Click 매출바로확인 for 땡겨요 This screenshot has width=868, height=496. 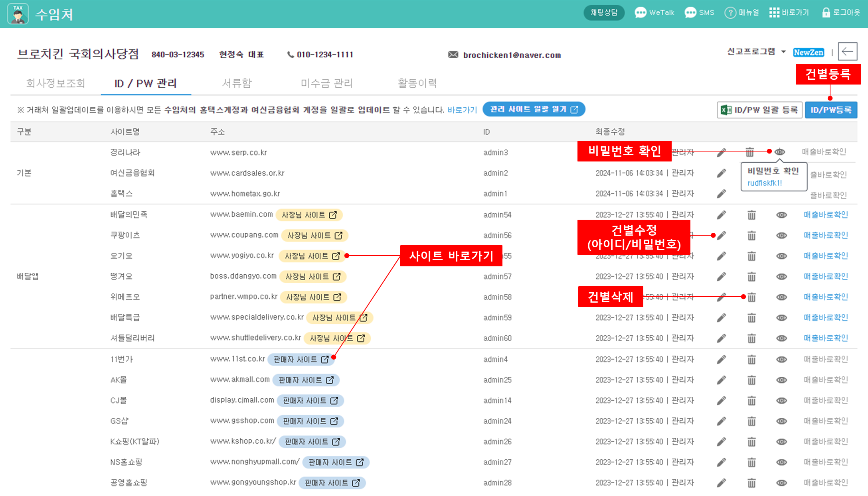coord(826,276)
